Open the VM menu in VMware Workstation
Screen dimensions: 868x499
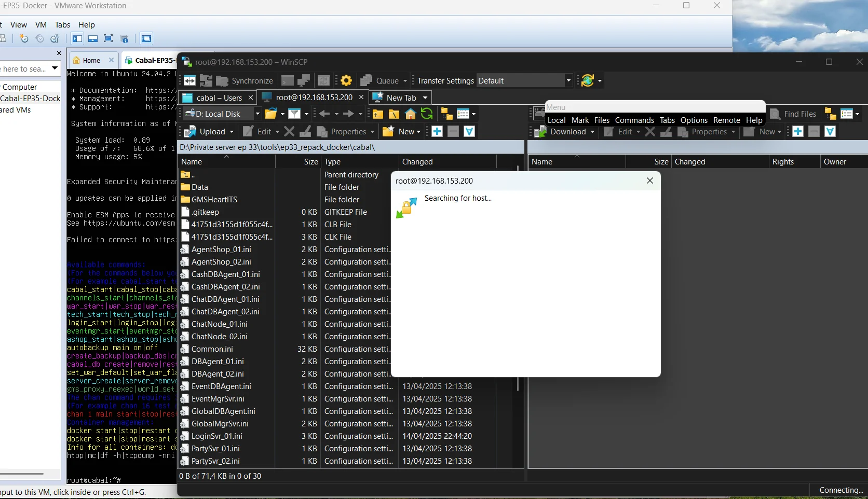tap(41, 24)
